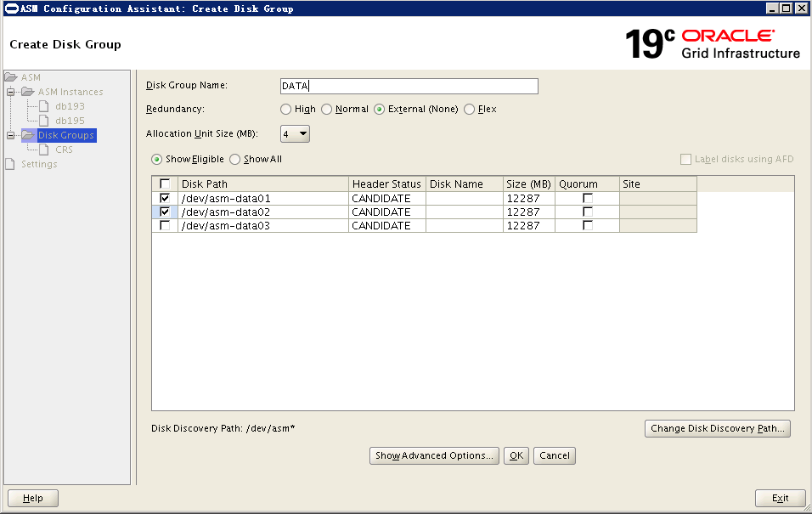Click the CRS document icon

44,150
